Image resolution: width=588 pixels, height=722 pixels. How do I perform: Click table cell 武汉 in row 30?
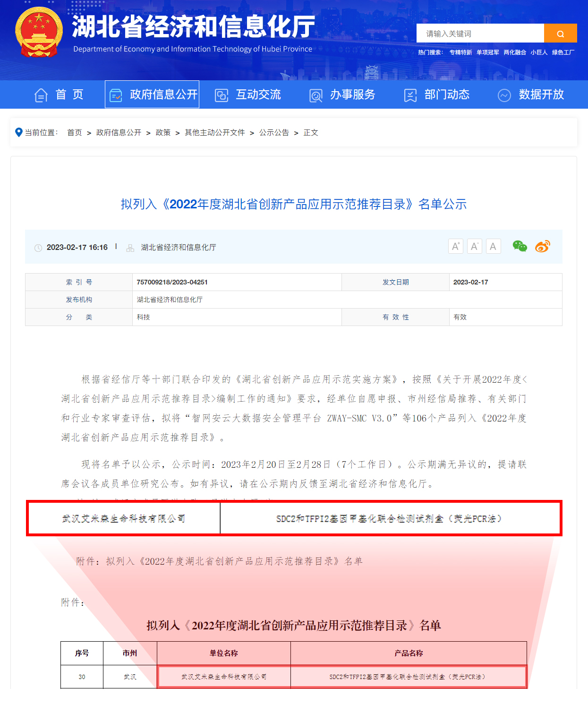tap(130, 677)
